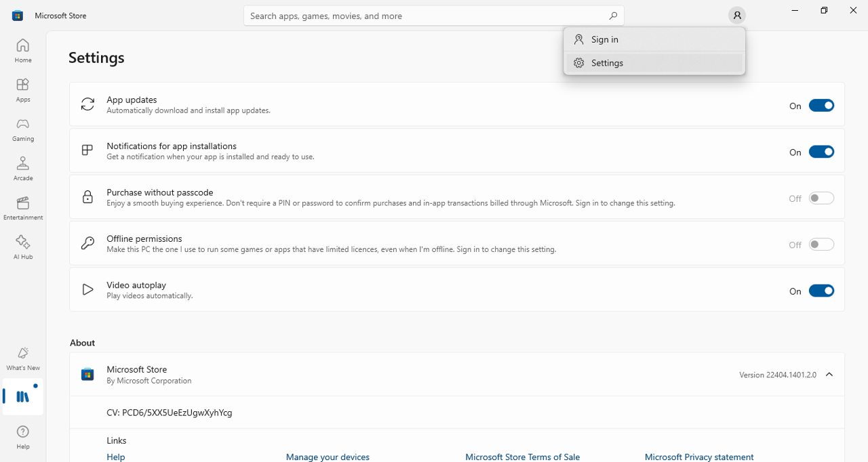Click the Offline permissions key icon
868x462 pixels.
point(87,243)
